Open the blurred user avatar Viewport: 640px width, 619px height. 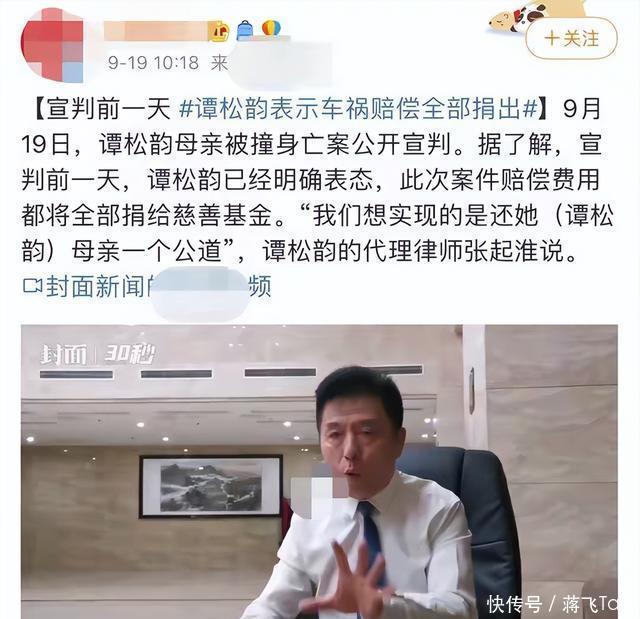(52, 45)
